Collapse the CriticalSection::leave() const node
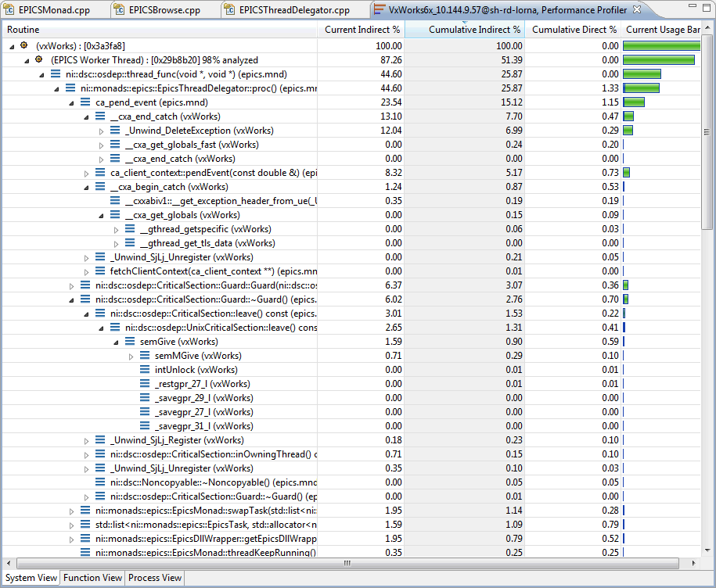Viewport: 716px width, 588px height. [86, 314]
